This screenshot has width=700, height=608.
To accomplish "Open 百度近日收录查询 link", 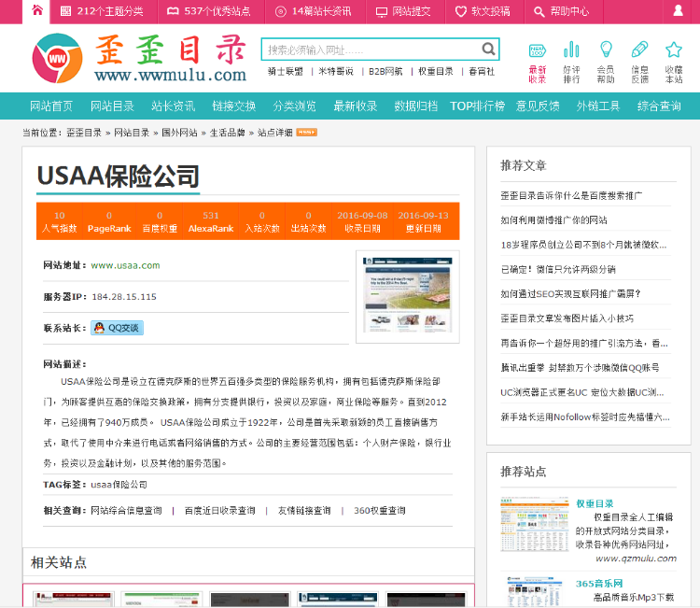I will pyautogui.click(x=219, y=511).
